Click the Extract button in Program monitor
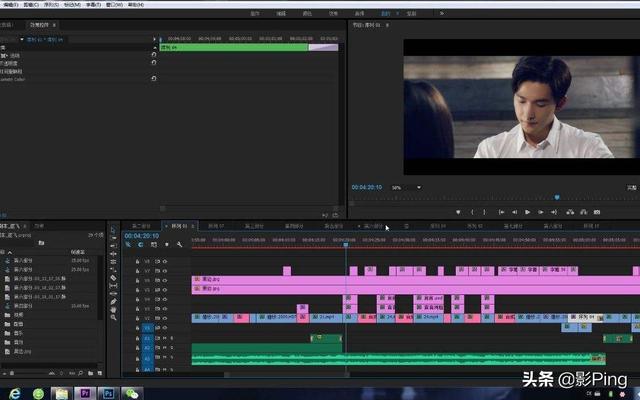 tap(583, 212)
